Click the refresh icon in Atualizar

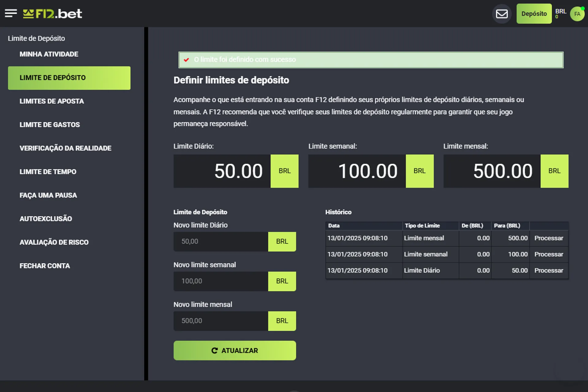coord(215,350)
